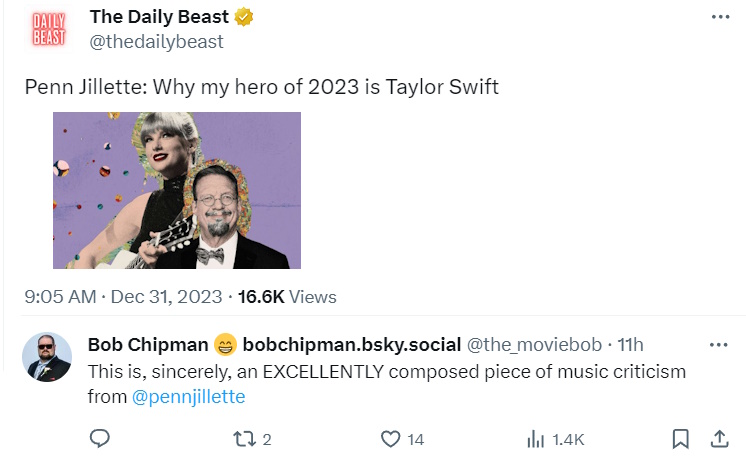The image size is (746, 461).
Task: Open the more options menu on the main tweet
Action: [719, 18]
